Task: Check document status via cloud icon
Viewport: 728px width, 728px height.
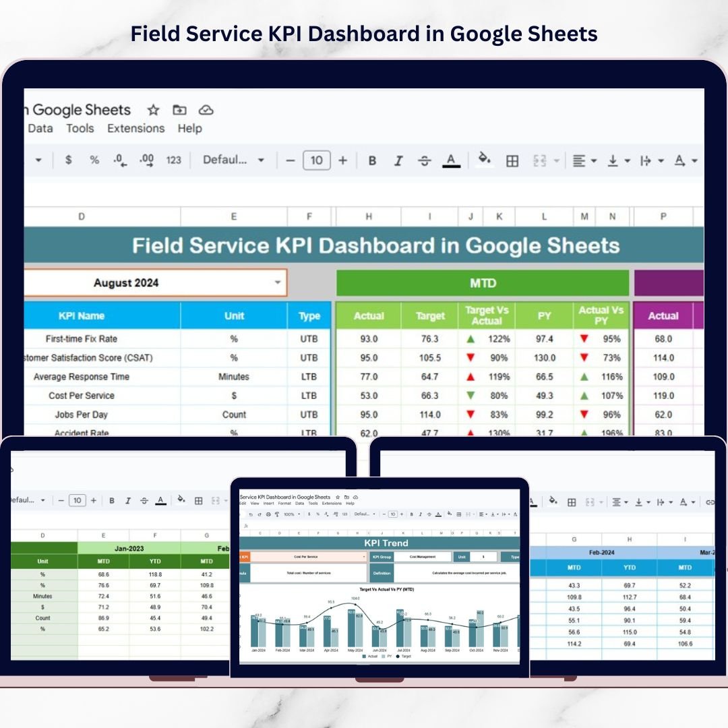Action: click(206, 110)
